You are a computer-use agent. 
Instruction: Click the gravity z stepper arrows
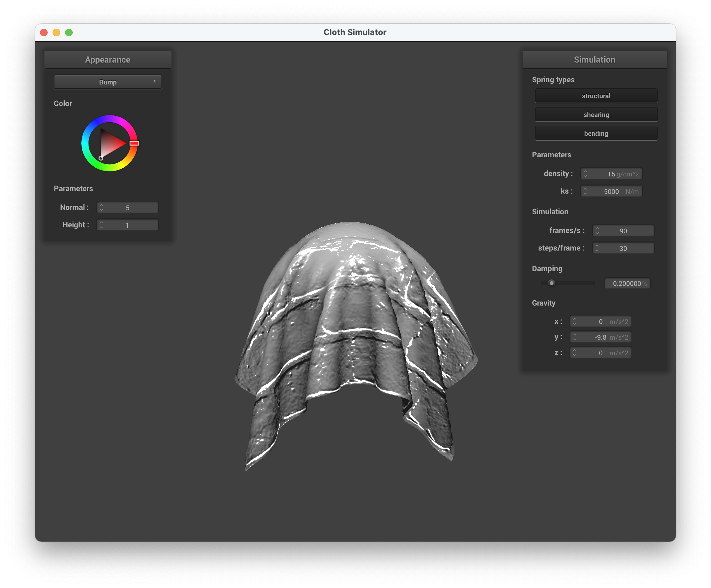click(575, 353)
